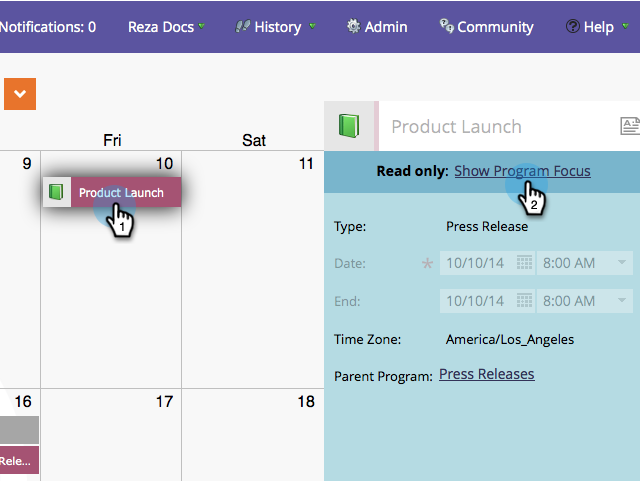The image size is (641, 481).
Task: Open the Reza Docs menu
Action: [x=166, y=27]
